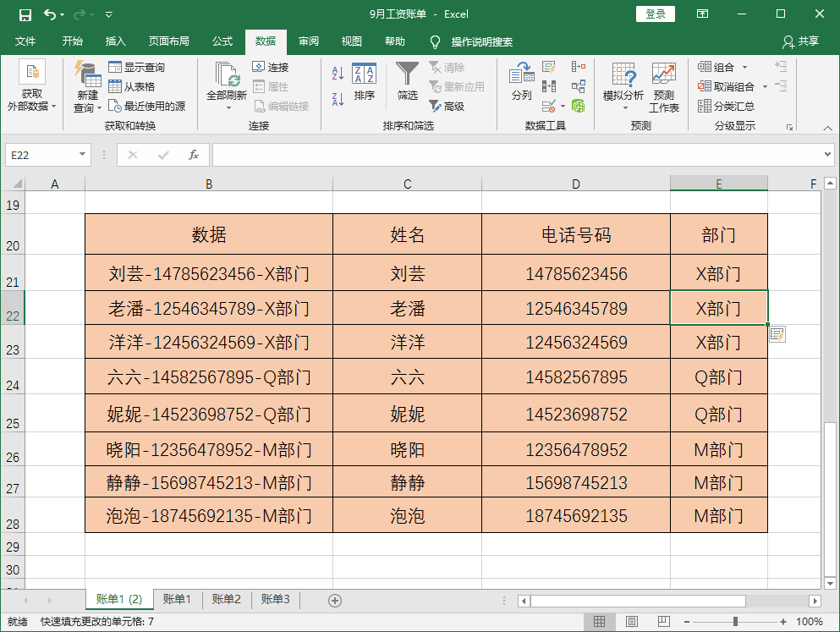Click the 分类汇总 (Subtotal) icon
The width and height of the screenshot is (840, 632).
pos(724,105)
